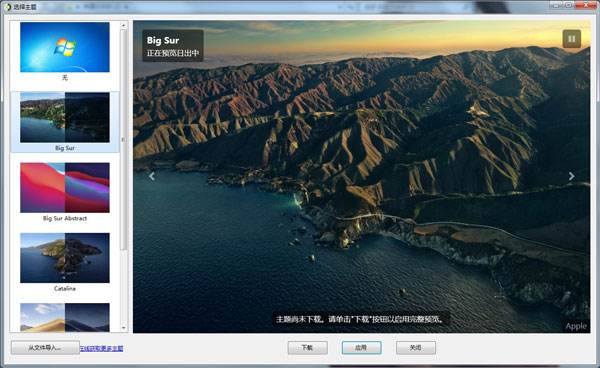Screen dimensions: 600x368
Task: Click the 'Big Sur Abstract' label text
Action: click(x=65, y=218)
